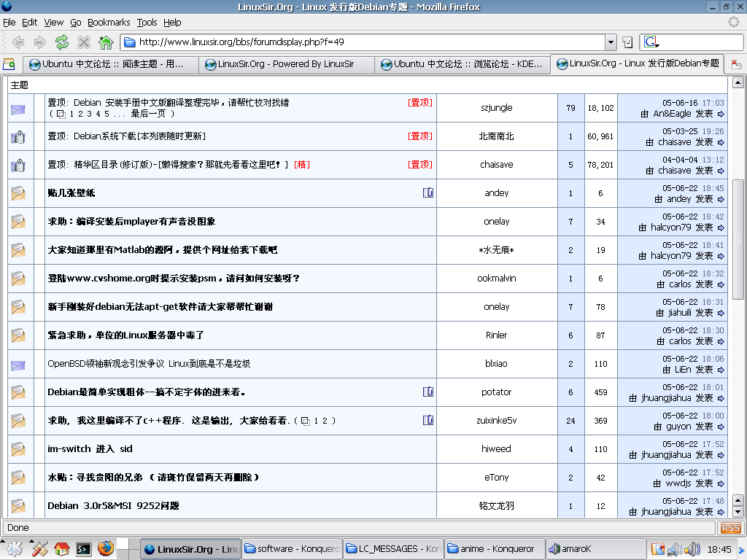Open the Help menu
Image resolution: width=747 pixels, height=560 pixels.
click(x=172, y=23)
